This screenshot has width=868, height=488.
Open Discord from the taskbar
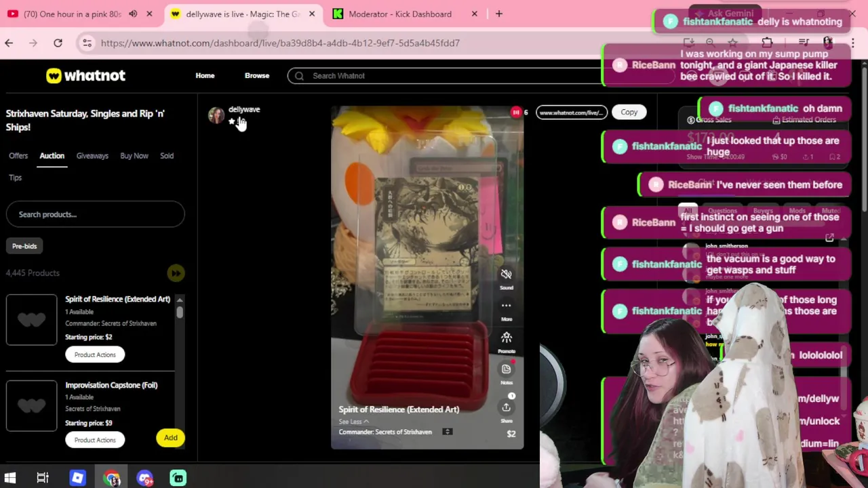pyautogui.click(x=145, y=478)
